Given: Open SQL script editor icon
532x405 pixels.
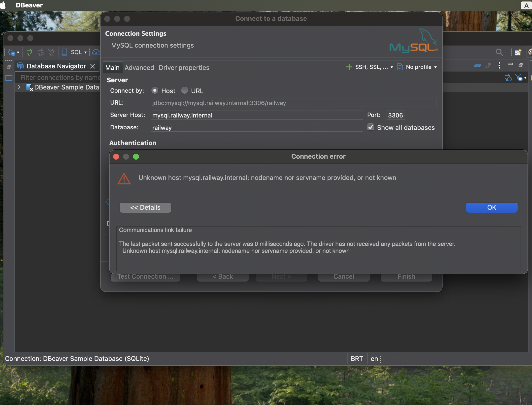Looking at the screenshot, I should 65,52.
